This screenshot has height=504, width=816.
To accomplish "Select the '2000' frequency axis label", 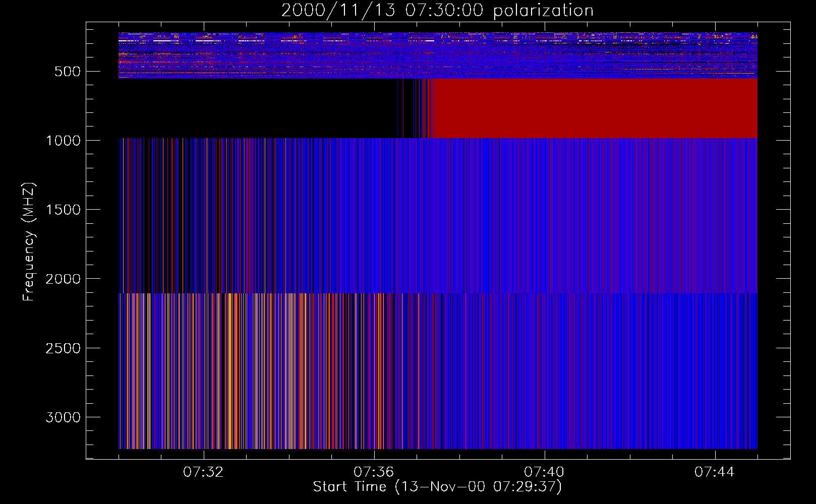I will (x=63, y=279).
